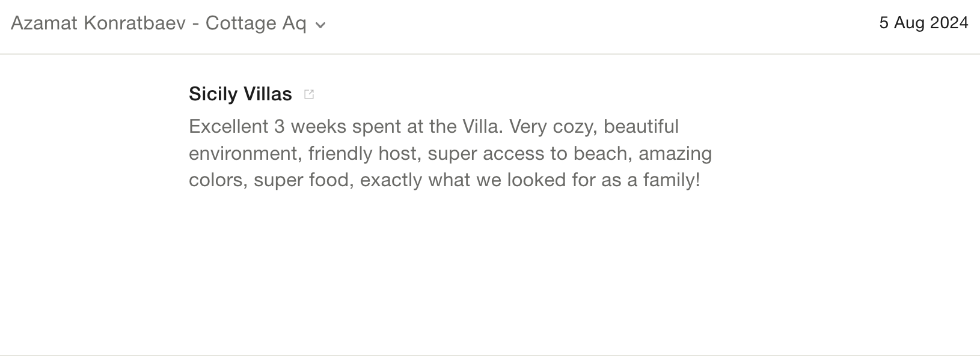Click the Sicily Villas title link
This screenshot has width=980, height=364.
pyautogui.click(x=240, y=94)
